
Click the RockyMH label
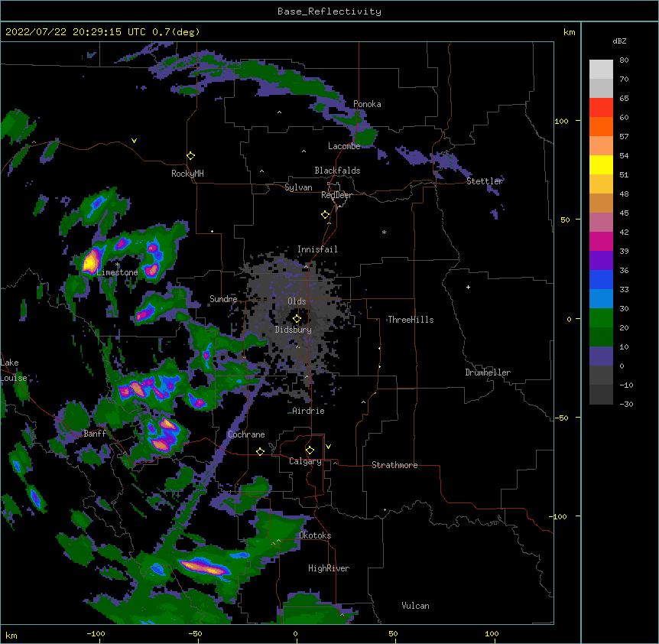click(187, 174)
